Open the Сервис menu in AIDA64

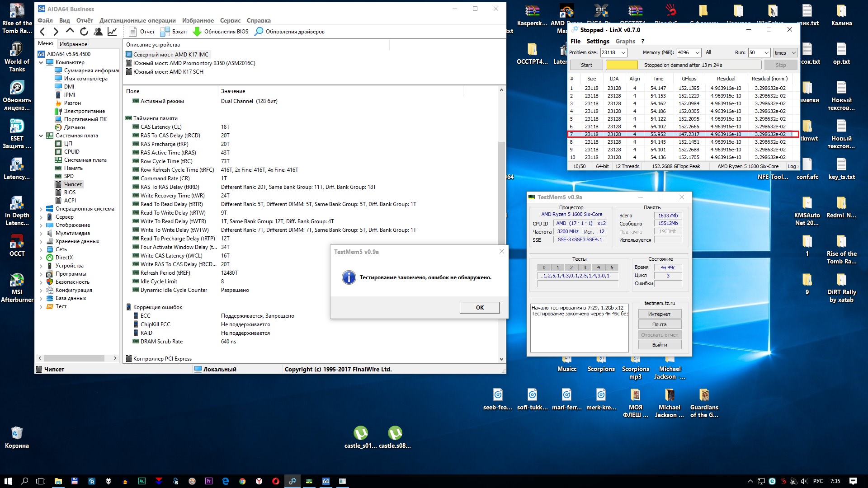(x=230, y=20)
